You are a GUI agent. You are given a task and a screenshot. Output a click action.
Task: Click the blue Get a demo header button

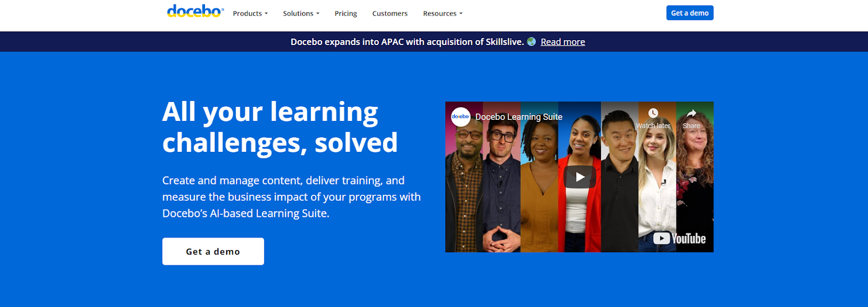coord(690,13)
